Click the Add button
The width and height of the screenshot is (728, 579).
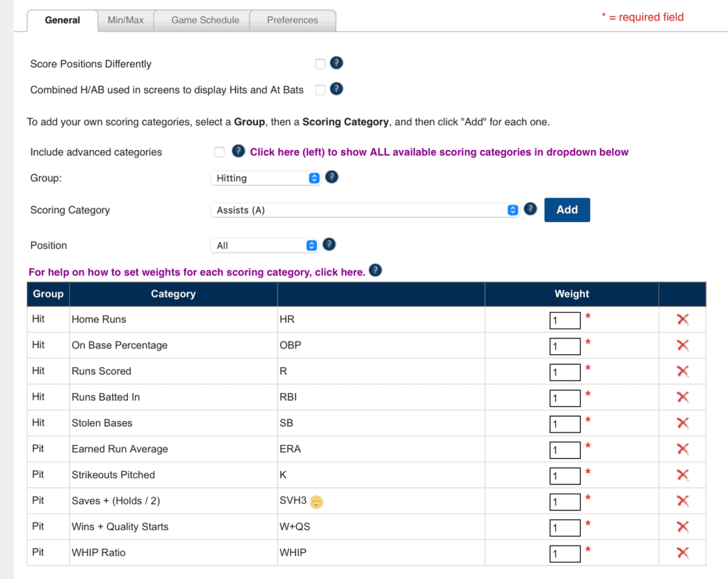567,210
